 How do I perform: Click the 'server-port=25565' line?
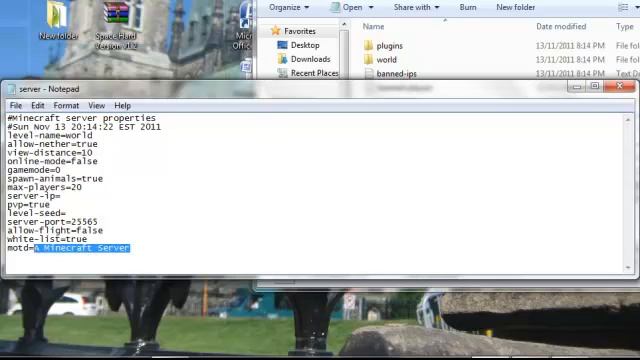pos(52,222)
